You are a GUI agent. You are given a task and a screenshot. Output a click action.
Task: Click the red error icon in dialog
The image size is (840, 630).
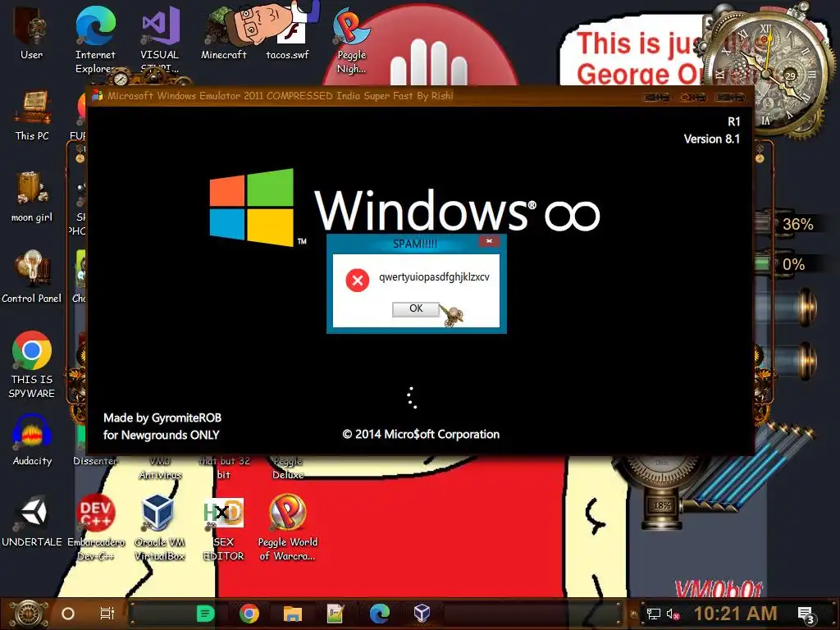(x=358, y=281)
